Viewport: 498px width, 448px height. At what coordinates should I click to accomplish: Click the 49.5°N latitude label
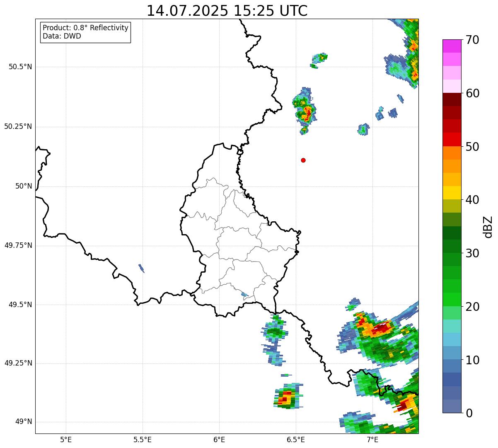tap(20, 305)
